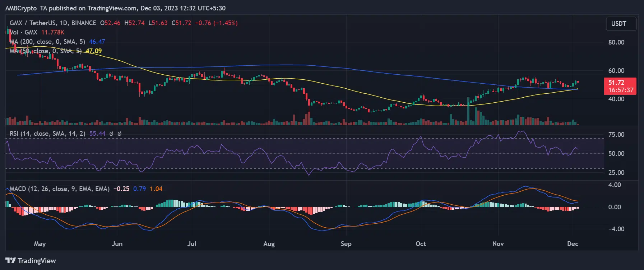Click the Aug label on time axis
644x270 pixels.
tap(269, 244)
